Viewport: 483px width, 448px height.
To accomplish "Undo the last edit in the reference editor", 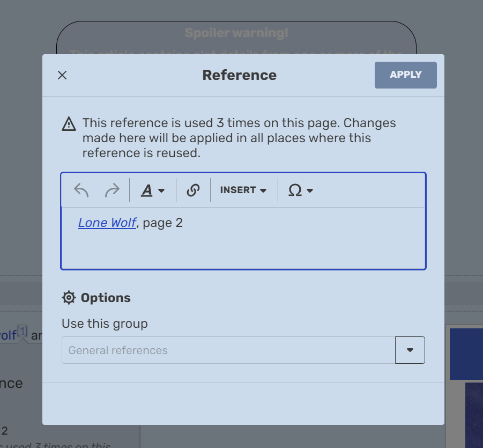I will (81, 190).
